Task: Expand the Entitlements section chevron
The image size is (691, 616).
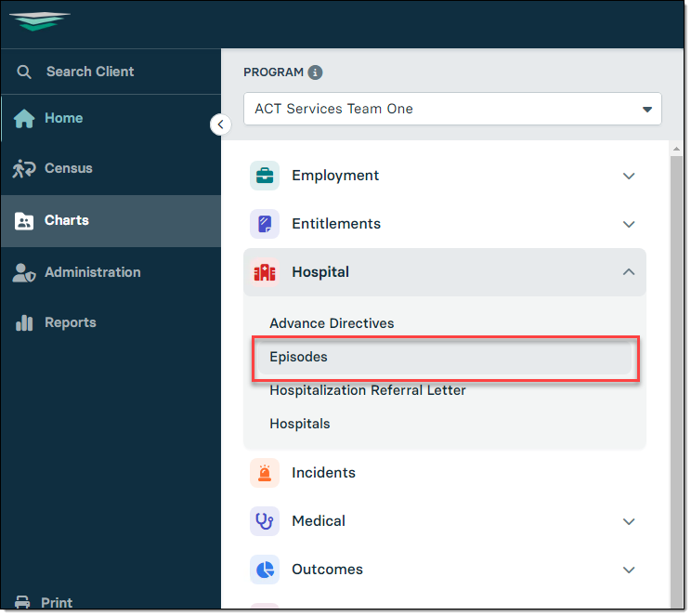Action: click(x=630, y=225)
